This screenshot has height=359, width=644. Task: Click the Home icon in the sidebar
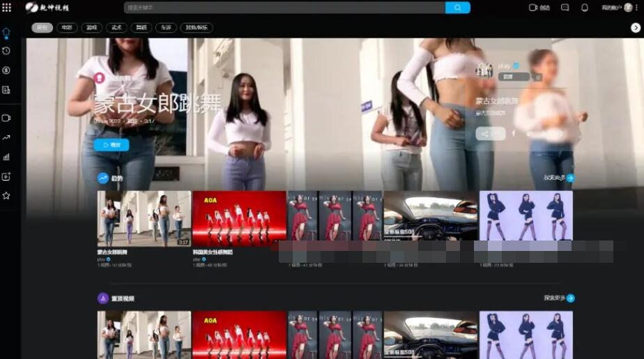tap(6, 32)
